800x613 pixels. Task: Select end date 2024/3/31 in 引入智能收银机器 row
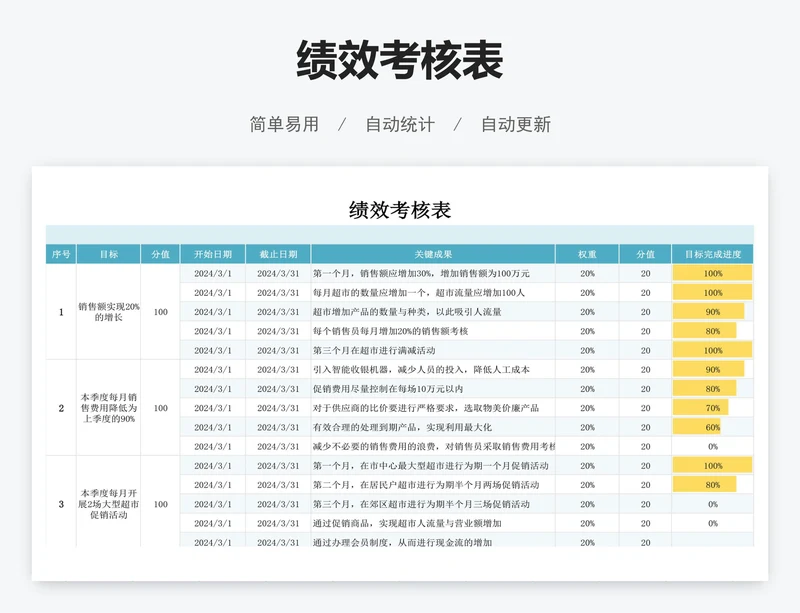click(278, 370)
